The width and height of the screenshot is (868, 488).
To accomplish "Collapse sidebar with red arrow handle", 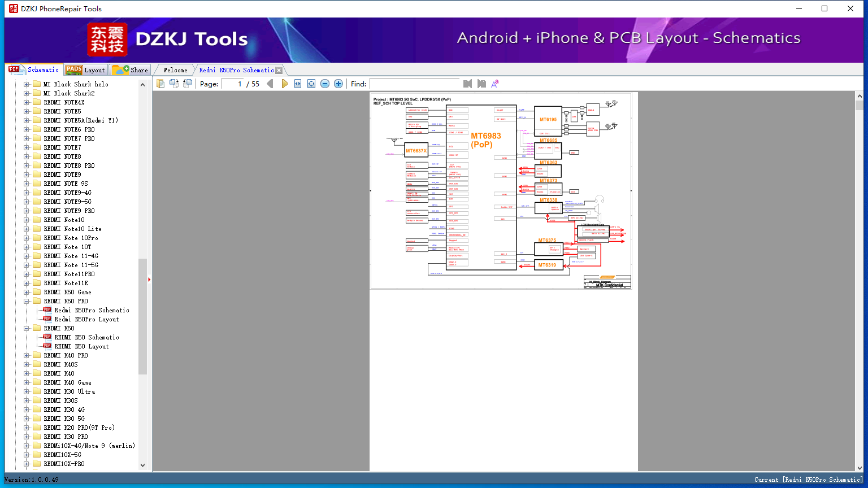I will point(149,280).
